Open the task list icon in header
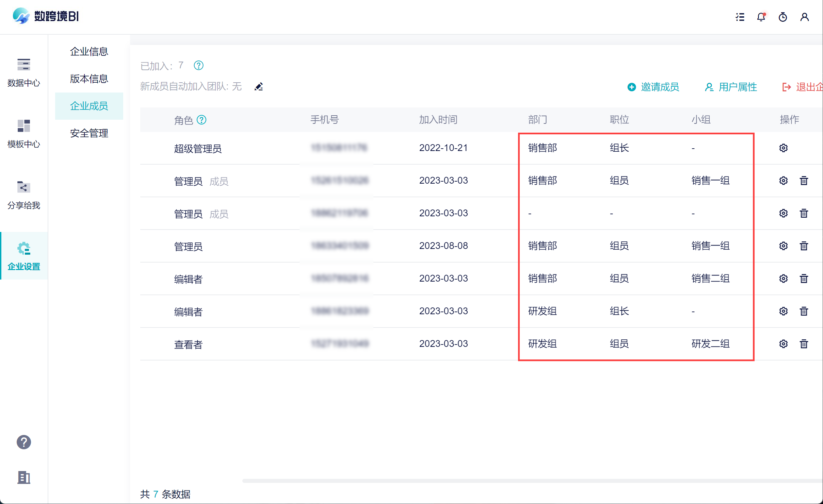823x504 pixels. tap(740, 17)
